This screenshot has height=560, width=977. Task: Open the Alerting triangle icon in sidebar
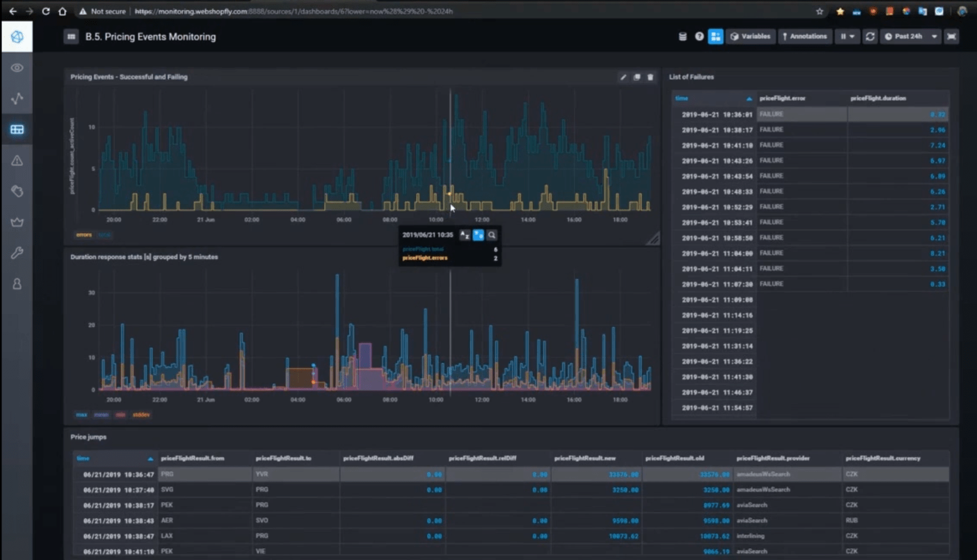tap(17, 161)
